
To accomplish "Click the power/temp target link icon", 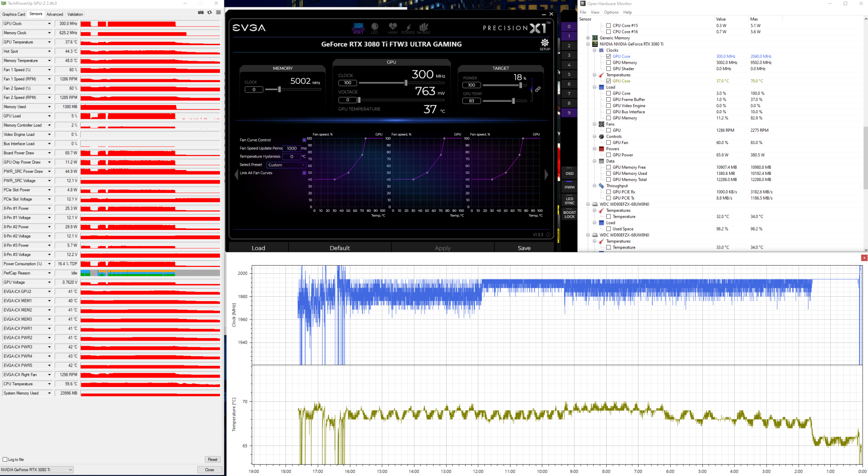I will click(538, 89).
